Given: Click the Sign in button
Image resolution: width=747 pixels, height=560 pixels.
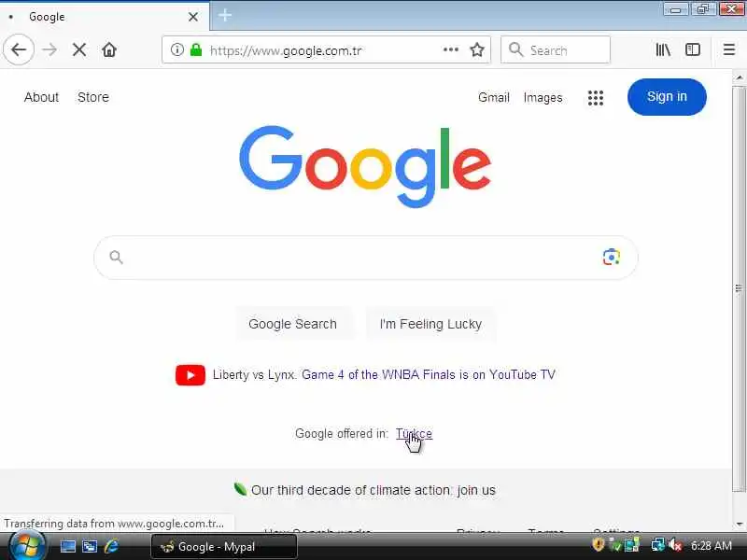Looking at the screenshot, I should 667,97.
